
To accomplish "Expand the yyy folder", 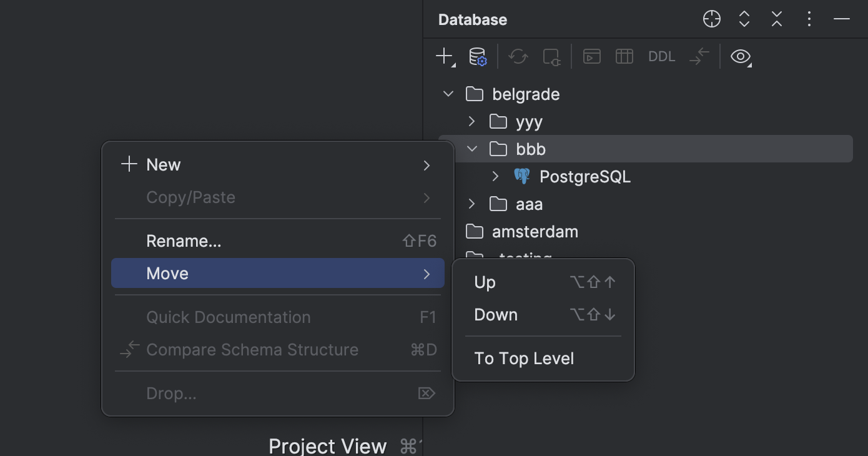I will (x=471, y=121).
